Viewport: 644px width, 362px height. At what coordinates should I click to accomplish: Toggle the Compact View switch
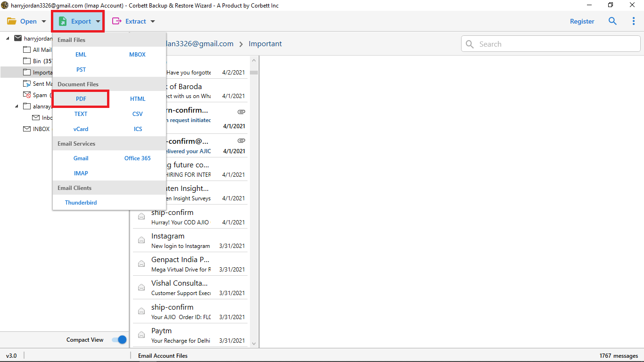(119, 339)
